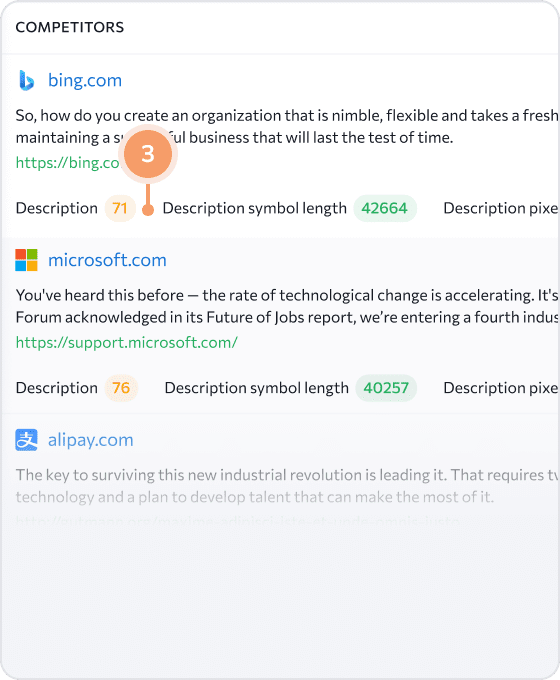Click the Microsoft logo icon

[x=26, y=260]
